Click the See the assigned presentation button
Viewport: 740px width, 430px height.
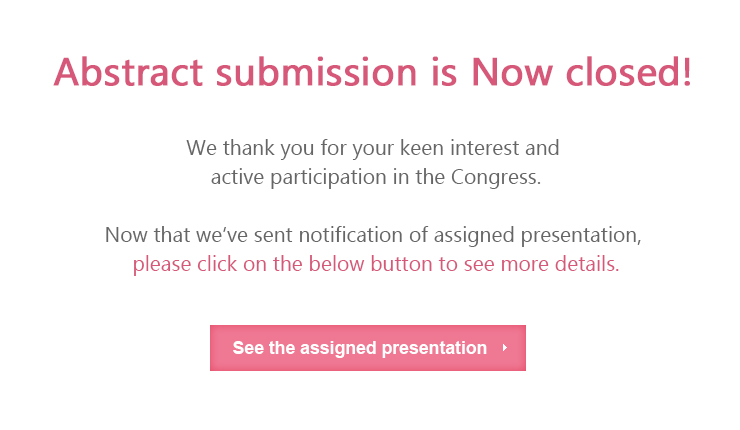pyautogui.click(x=368, y=348)
